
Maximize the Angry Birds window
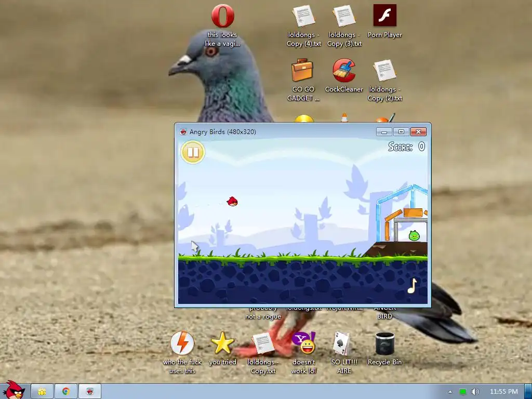[x=402, y=131]
